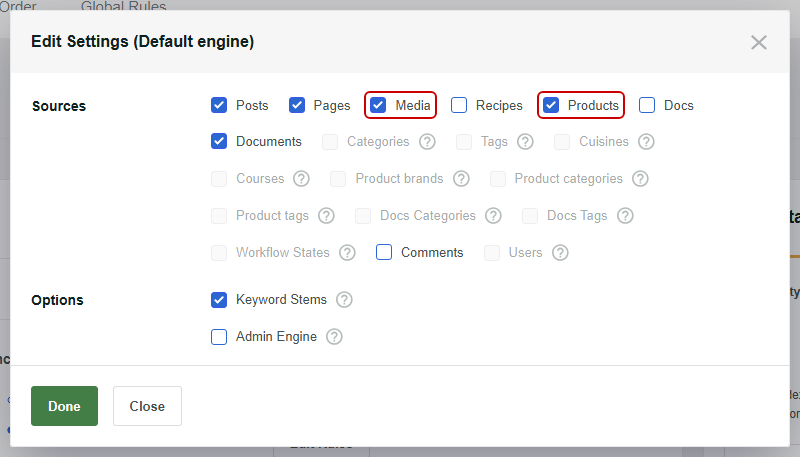The image size is (800, 457).
Task: Open help icon next to Tags
Action: 525,142
